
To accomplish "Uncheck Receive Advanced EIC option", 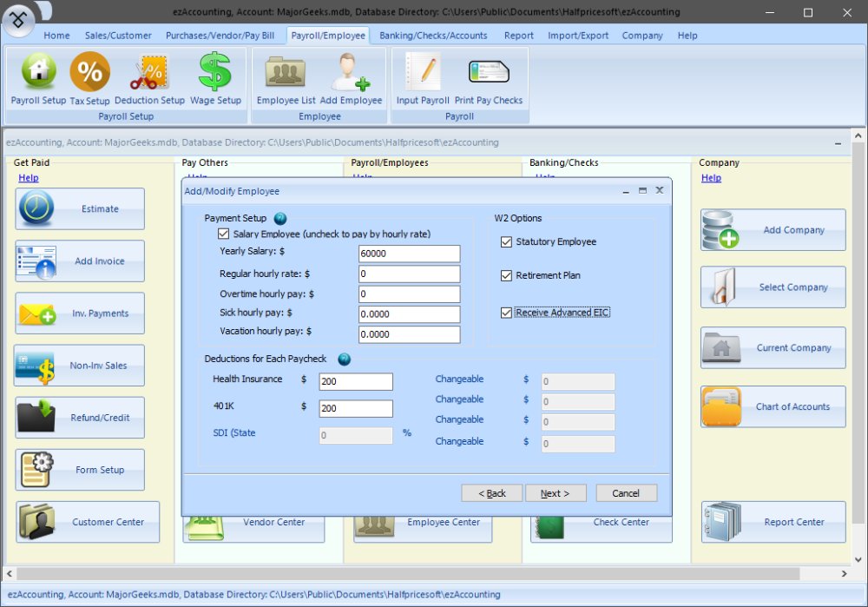I will pyautogui.click(x=507, y=313).
